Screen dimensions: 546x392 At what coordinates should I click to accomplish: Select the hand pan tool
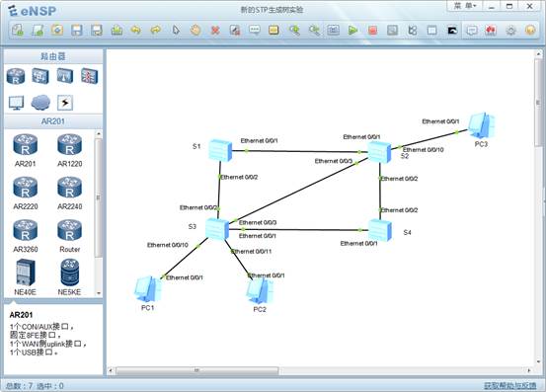point(195,31)
